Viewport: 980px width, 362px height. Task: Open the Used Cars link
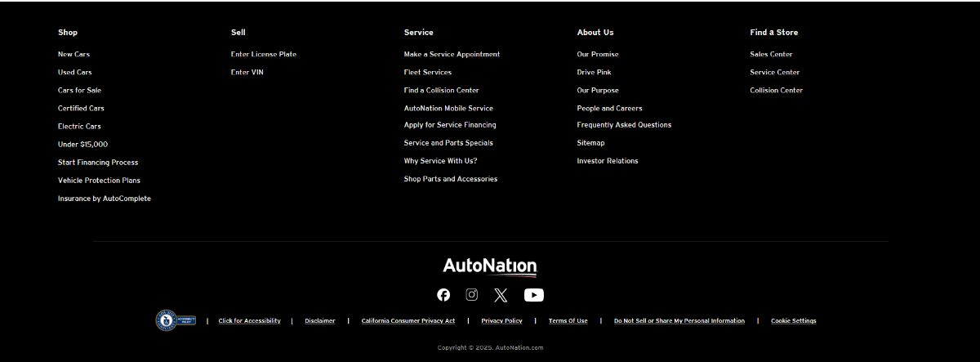point(75,73)
